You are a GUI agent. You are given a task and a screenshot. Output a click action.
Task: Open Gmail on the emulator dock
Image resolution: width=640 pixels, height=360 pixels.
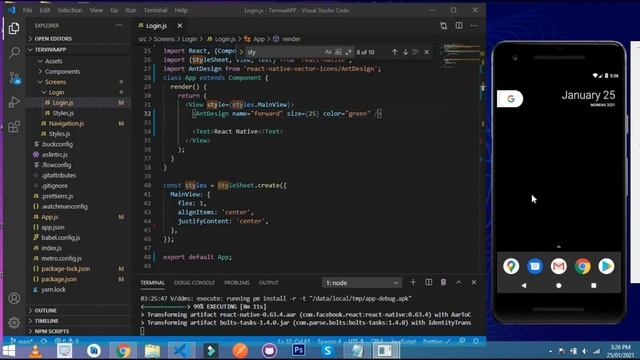pos(558,266)
